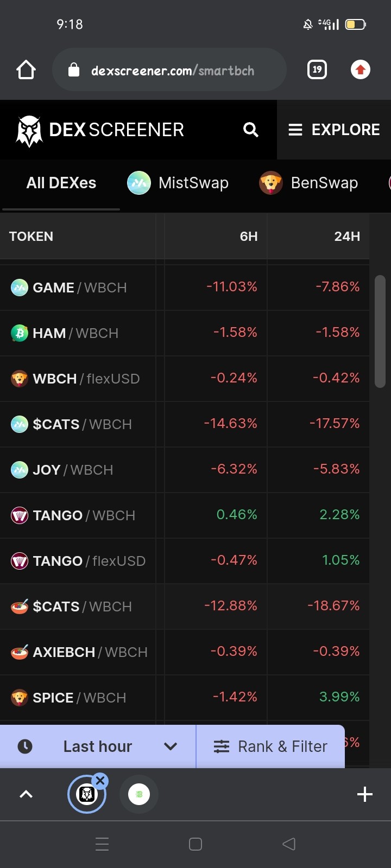The image size is (391, 868).
Task: Open the tab switcher showing 19 tabs
Action: tap(317, 69)
